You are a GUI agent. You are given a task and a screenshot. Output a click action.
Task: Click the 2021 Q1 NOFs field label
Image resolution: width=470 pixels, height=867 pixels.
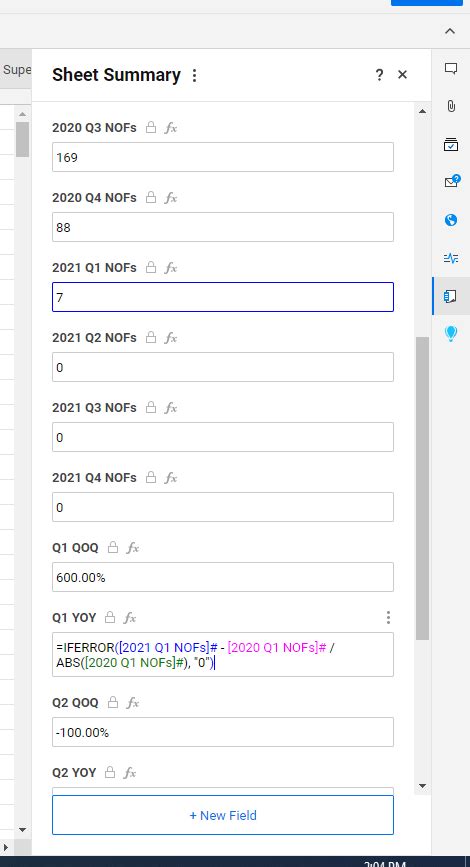94,268
